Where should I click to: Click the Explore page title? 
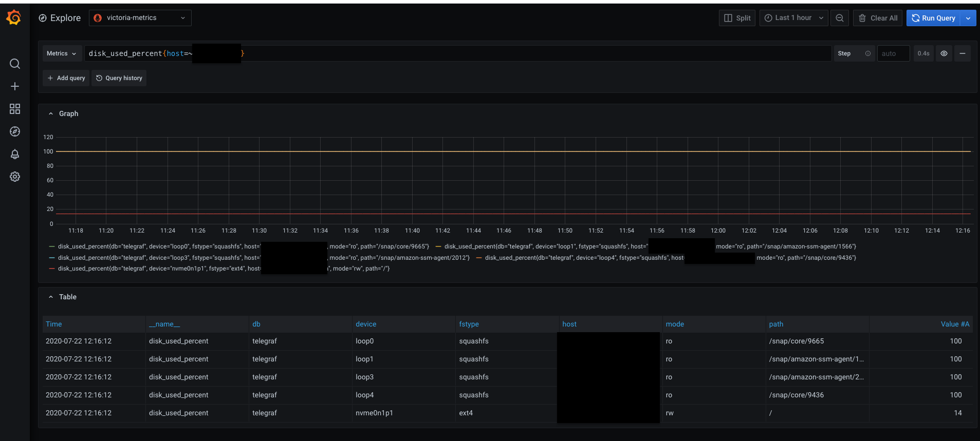coord(65,18)
